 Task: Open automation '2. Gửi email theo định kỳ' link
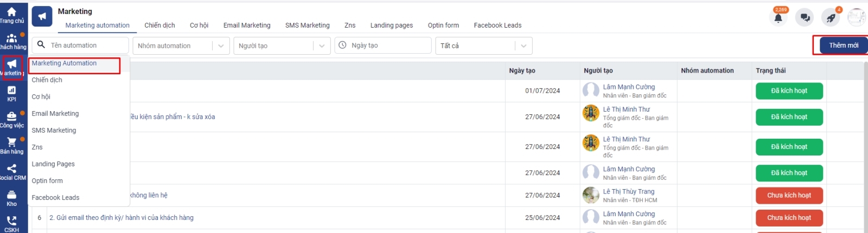(122, 218)
